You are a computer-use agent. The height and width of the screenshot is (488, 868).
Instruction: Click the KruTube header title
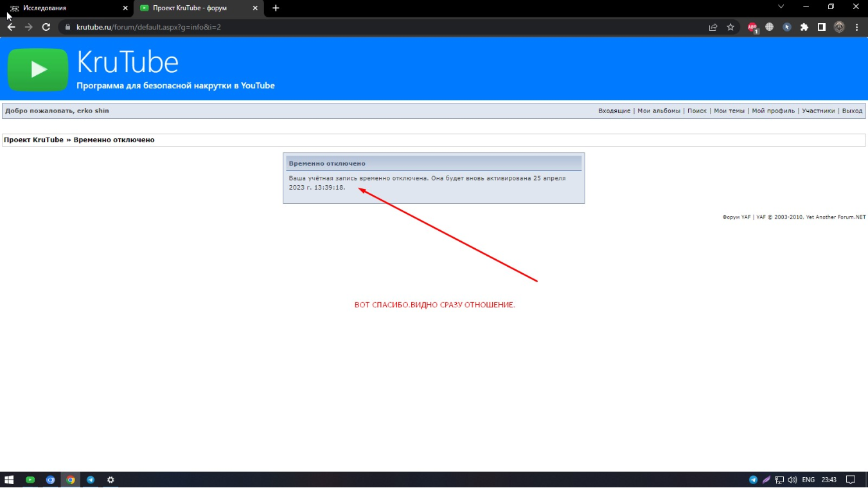[x=127, y=62]
